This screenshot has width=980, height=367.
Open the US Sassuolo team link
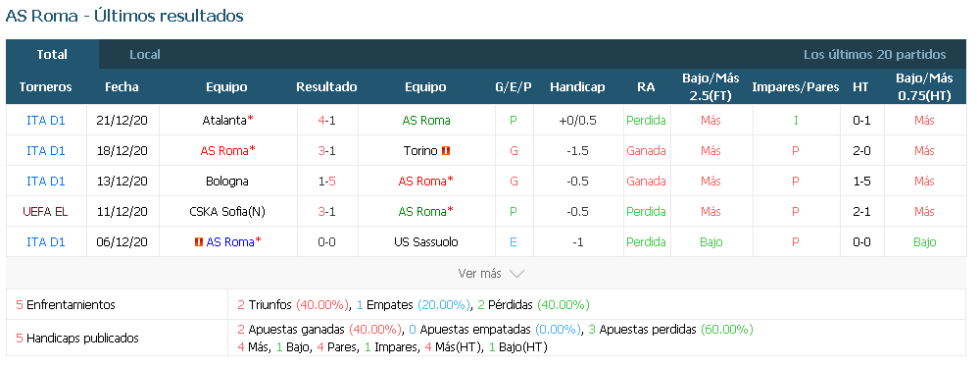[x=425, y=242]
